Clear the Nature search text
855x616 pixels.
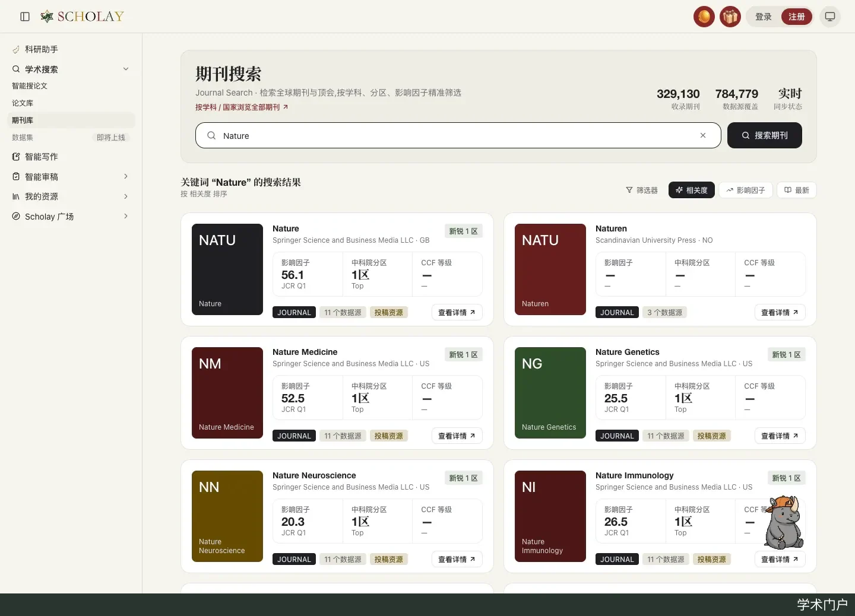coord(703,135)
